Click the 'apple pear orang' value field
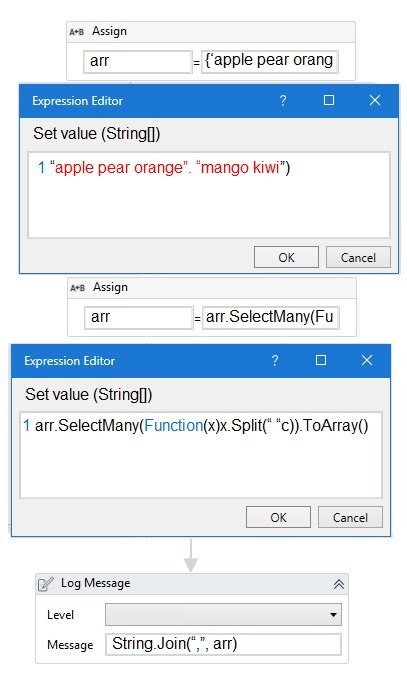 270,62
